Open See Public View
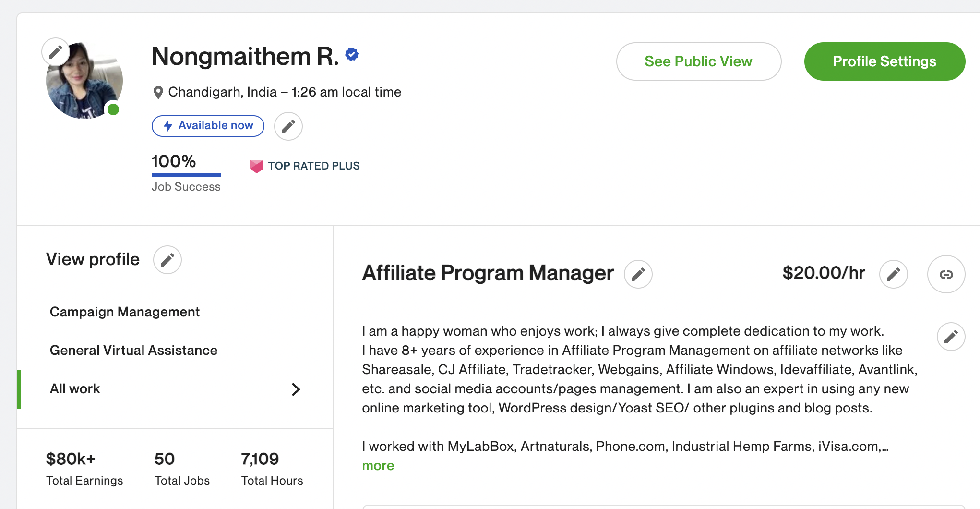Image resolution: width=980 pixels, height=509 pixels. (698, 61)
